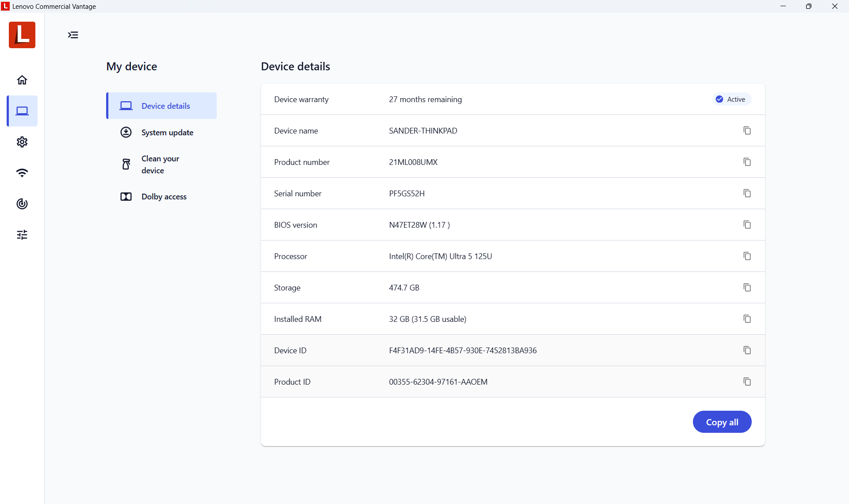849x504 pixels.
Task: Click the circular gauge sidebar icon
Action: pyautogui.click(x=22, y=204)
